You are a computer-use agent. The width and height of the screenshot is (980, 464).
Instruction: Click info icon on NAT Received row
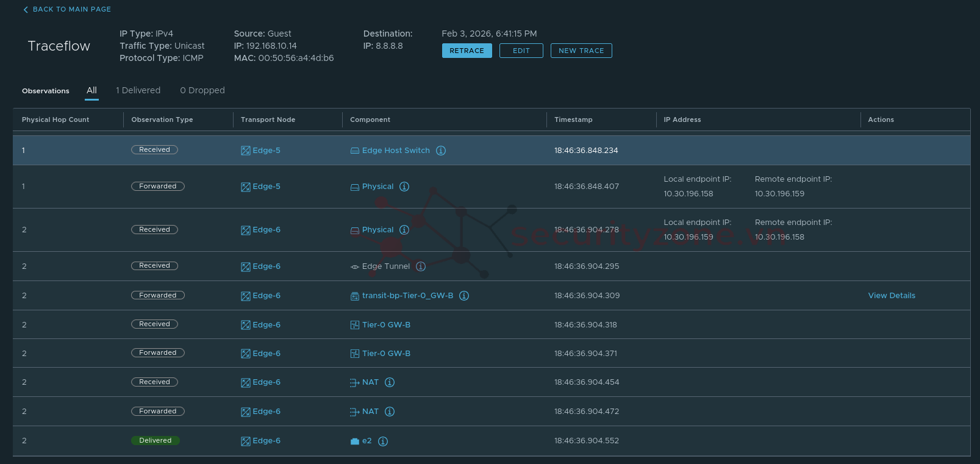pyautogui.click(x=390, y=382)
